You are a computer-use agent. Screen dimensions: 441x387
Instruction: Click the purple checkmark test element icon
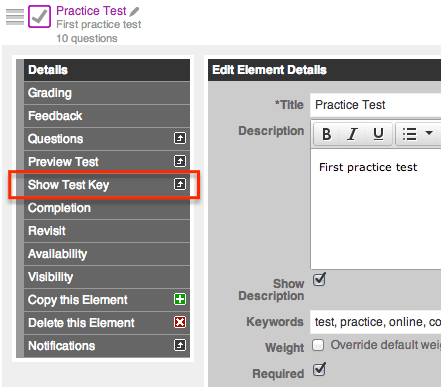point(39,16)
